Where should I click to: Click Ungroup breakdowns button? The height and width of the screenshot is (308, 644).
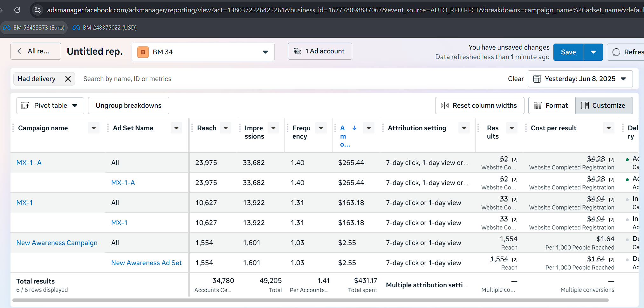click(x=128, y=106)
